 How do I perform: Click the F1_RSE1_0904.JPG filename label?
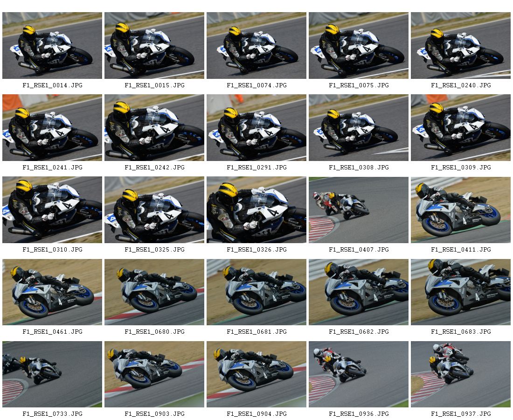pos(256,414)
